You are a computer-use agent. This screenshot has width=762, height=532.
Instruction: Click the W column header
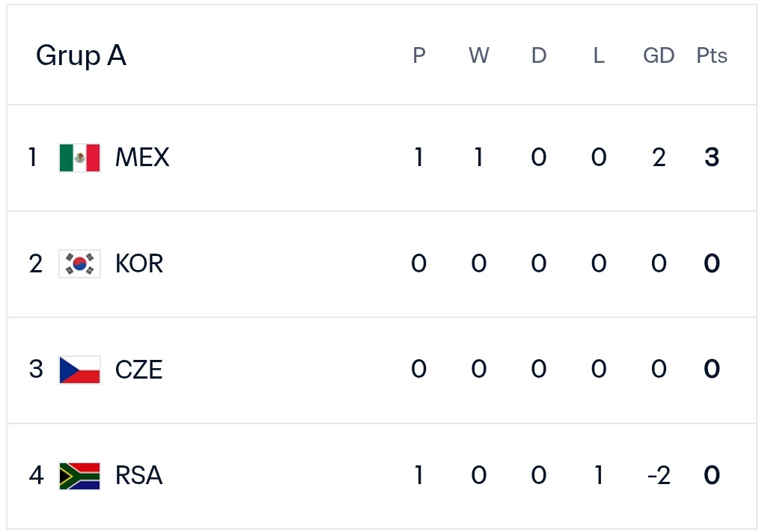pyautogui.click(x=478, y=55)
